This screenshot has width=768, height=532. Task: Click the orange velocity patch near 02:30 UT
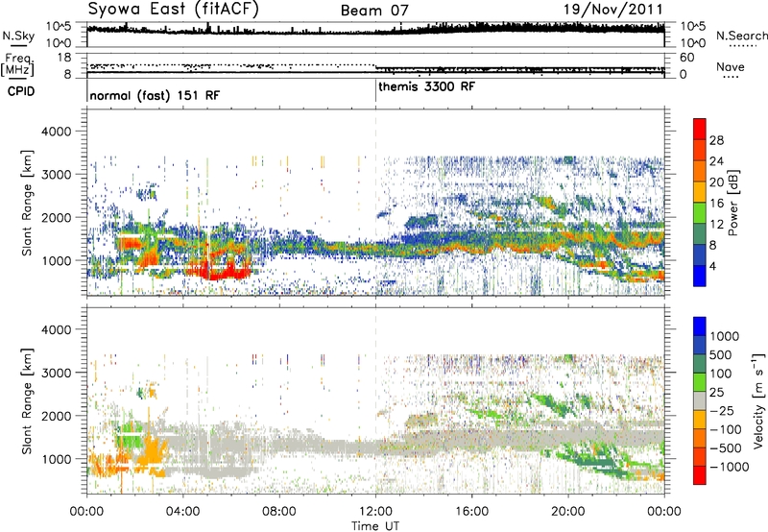[x=151, y=450]
